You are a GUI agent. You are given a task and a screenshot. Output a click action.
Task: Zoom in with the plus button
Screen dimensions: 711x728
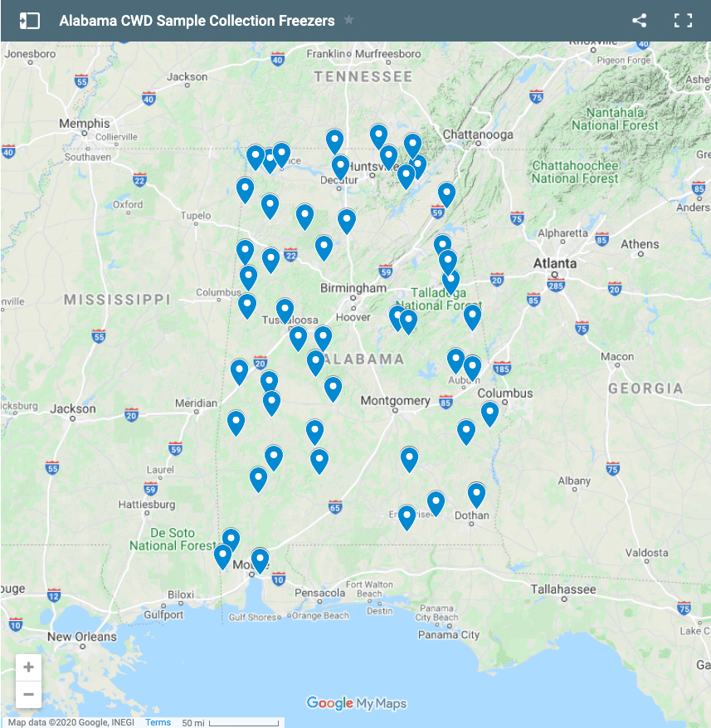28,667
